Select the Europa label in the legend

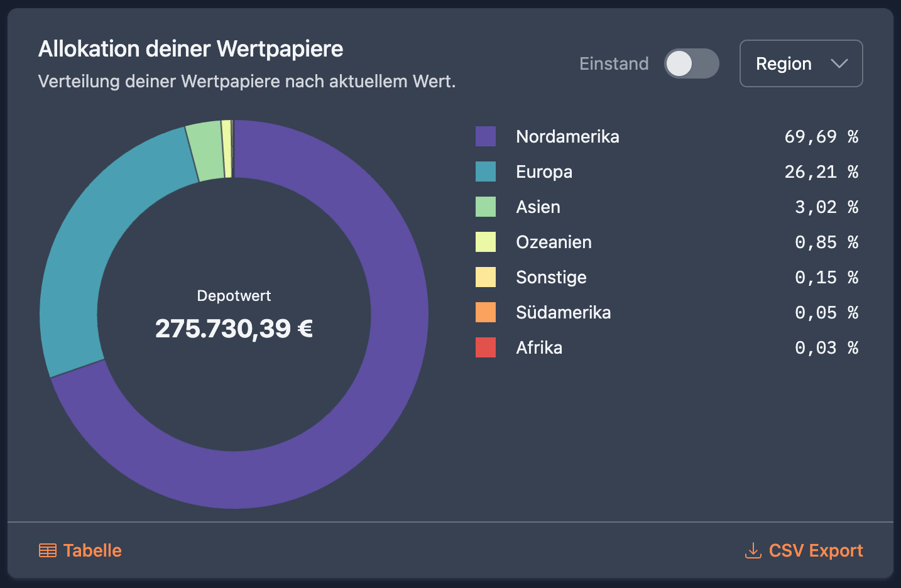[x=543, y=171]
